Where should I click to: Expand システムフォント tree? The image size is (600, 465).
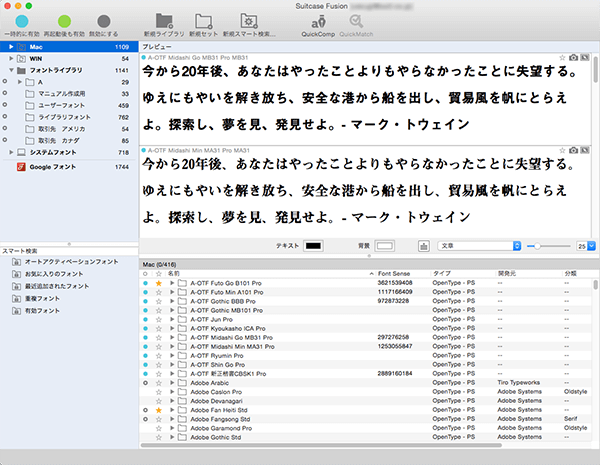11,152
